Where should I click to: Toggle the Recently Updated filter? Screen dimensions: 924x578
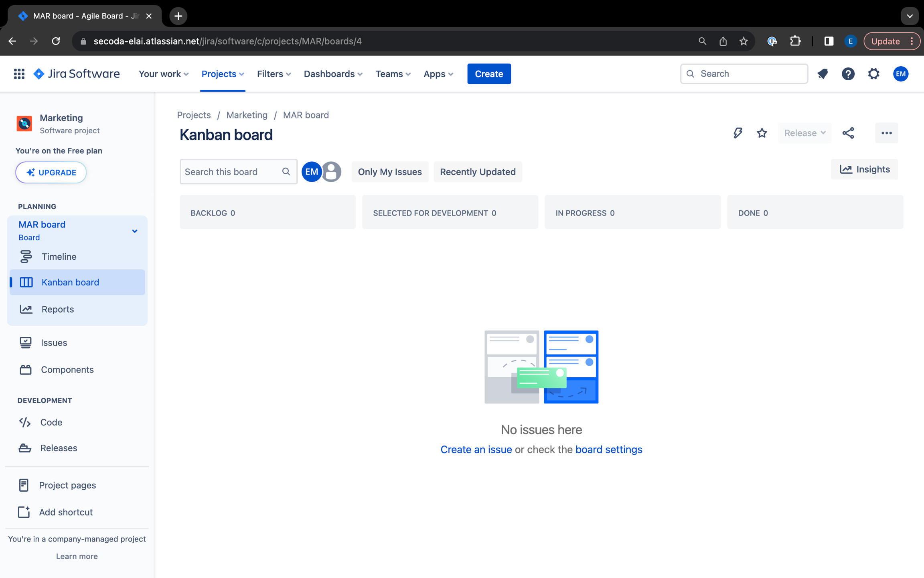click(x=477, y=172)
